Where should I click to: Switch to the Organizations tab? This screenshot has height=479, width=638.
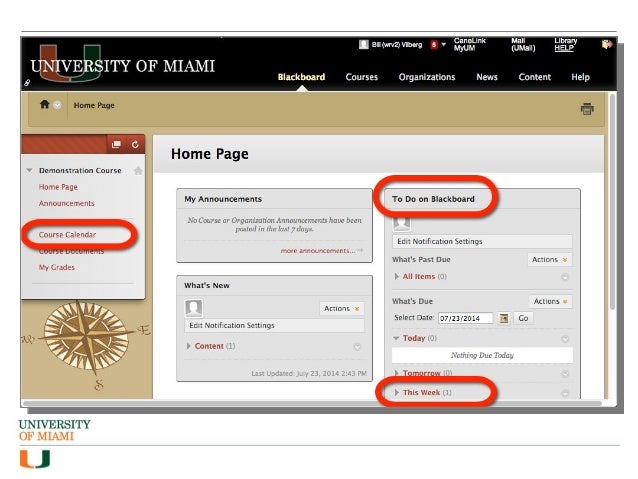427,77
